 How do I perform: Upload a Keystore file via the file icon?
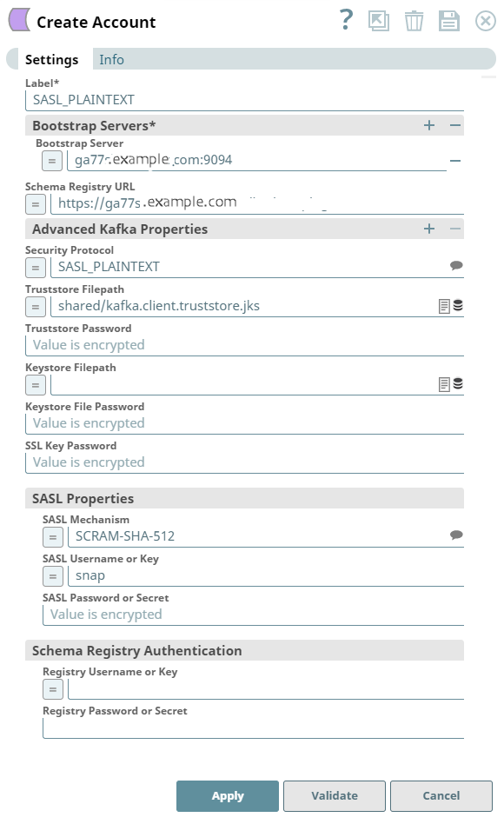443,383
